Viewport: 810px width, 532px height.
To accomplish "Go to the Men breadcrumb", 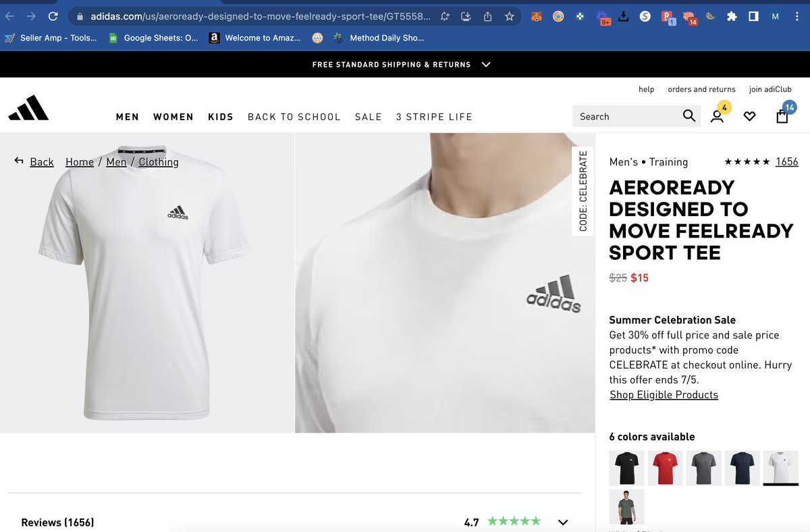I will click(116, 162).
